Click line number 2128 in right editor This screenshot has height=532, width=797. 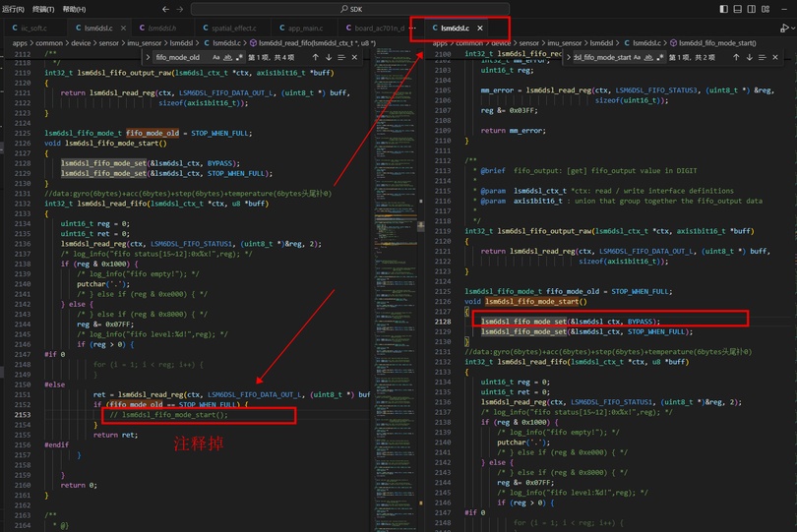pos(443,322)
